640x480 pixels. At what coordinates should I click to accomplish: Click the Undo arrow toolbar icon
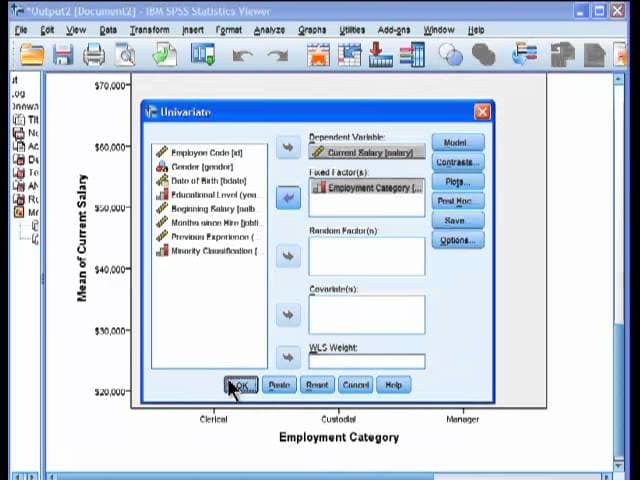click(x=242, y=55)
